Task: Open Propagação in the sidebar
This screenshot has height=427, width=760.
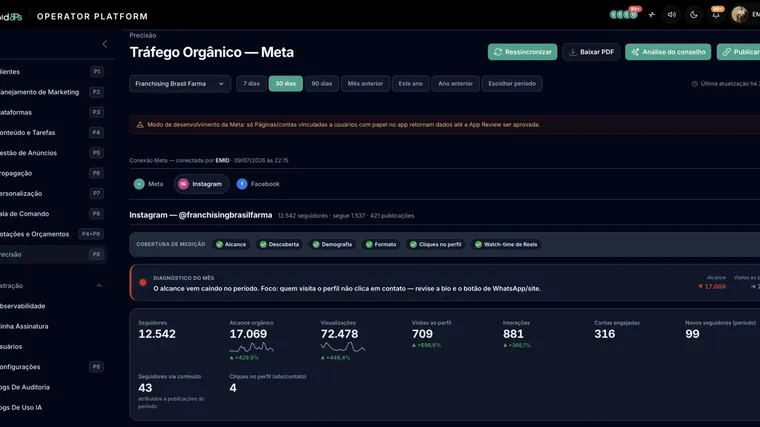Action: pos(52,174)
